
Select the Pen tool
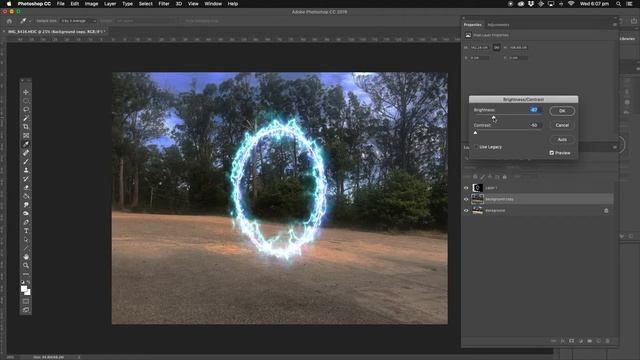(26, 222)
